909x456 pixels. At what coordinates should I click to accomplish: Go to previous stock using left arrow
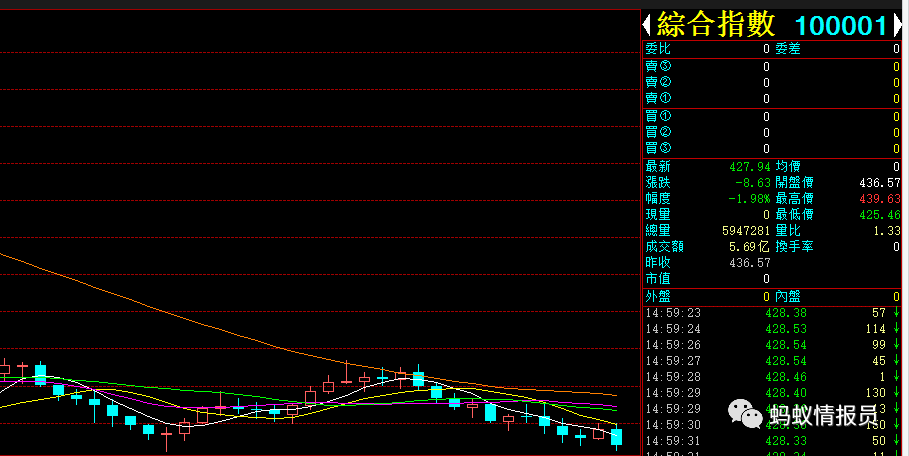[646, 25]
